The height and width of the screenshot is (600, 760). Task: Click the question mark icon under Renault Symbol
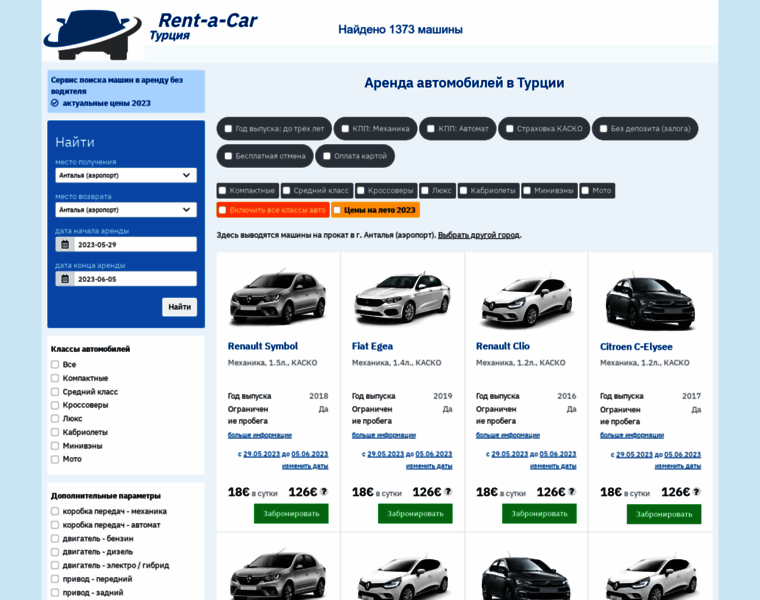click(x=324, y=491)
